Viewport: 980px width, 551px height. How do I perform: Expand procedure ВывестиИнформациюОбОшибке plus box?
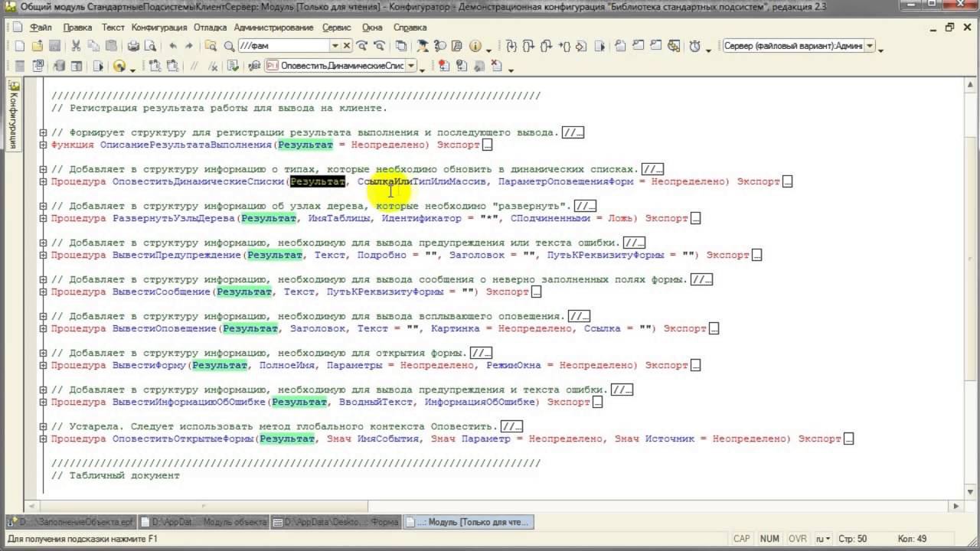[44, 402]
